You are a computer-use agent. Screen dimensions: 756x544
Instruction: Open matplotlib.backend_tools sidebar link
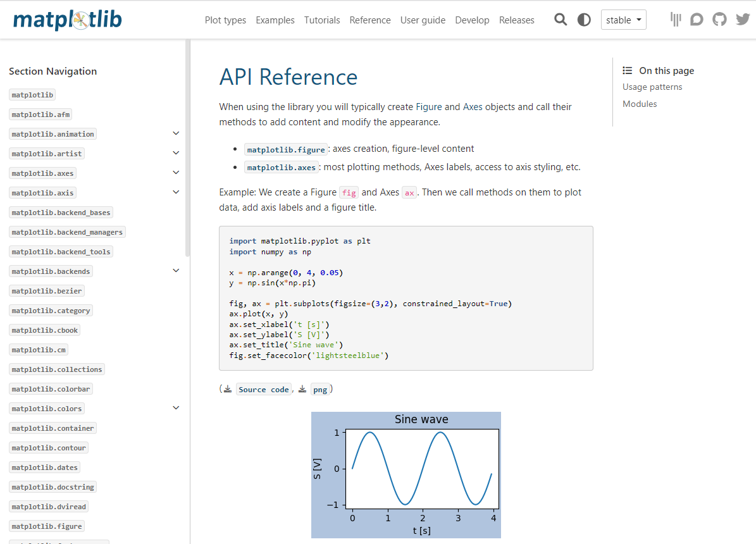61,252
